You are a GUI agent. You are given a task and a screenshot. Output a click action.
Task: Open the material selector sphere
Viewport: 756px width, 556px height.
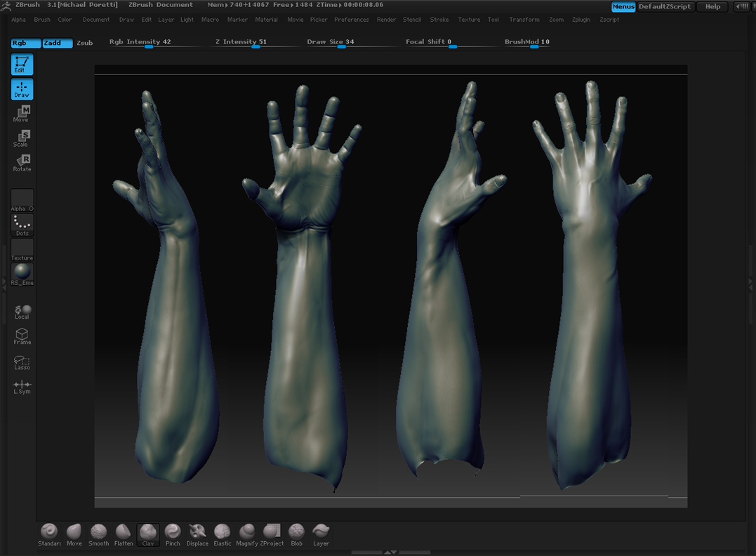point(22,274)
